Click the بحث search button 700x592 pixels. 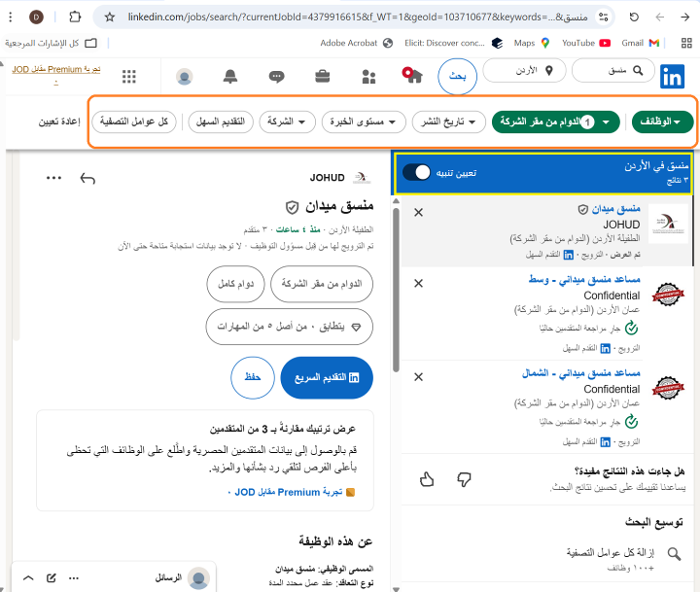457,77
